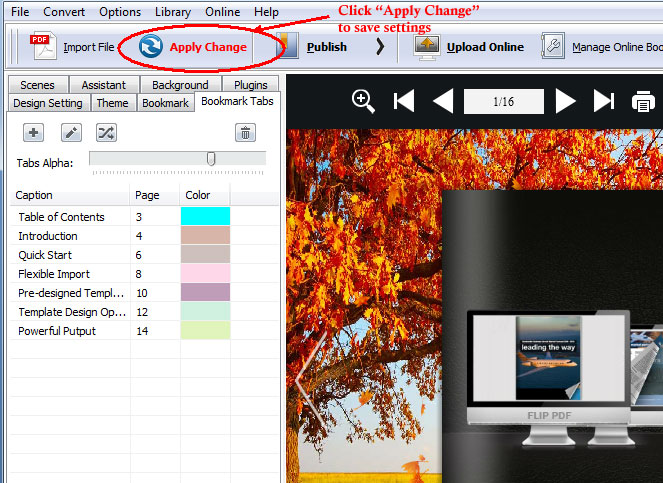
Task: Switch to the Plugins tab
Action: point(250,85)
